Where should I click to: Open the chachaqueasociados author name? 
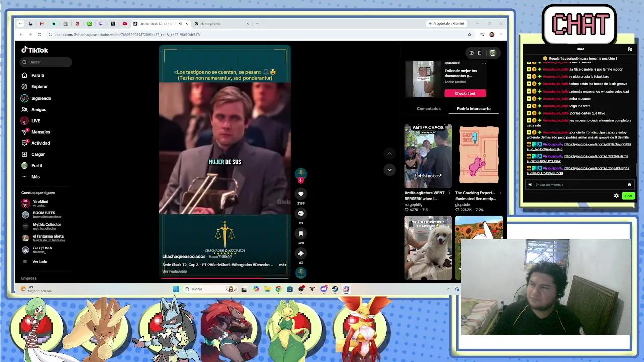(184, 256)
